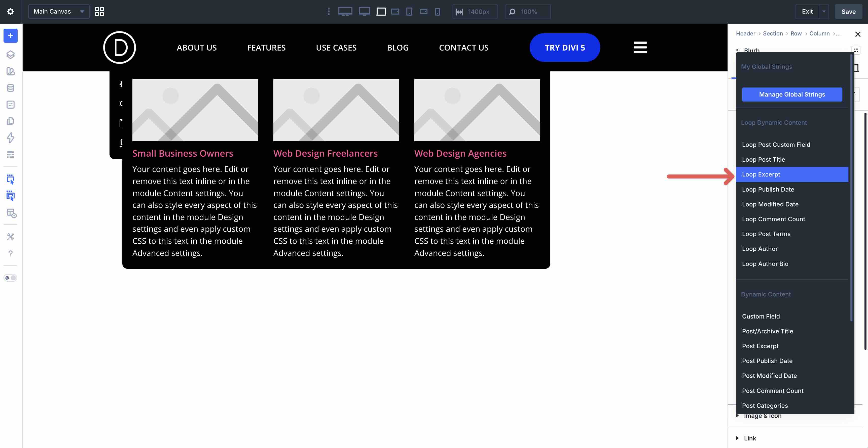
Task: Toggle tablet landscape preview mode
Action: click(395, 12)
